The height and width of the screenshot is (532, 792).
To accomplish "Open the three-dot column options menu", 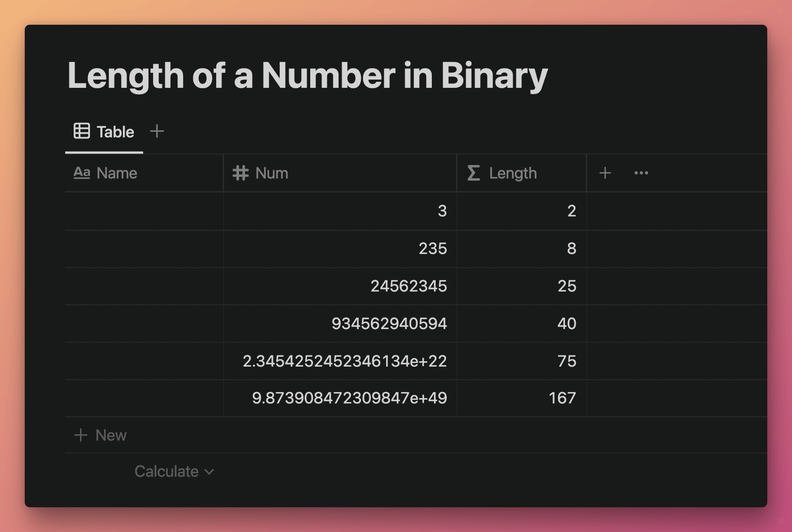I will tap(641, 173).
